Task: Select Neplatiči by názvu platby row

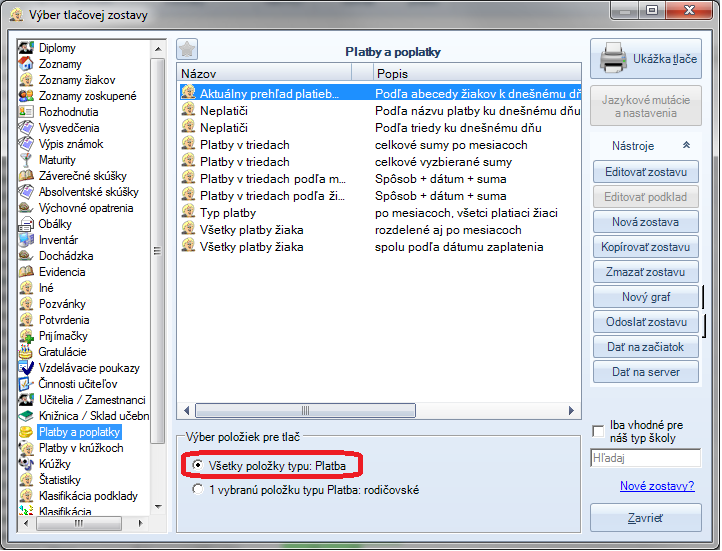Action: pos(380,110)
